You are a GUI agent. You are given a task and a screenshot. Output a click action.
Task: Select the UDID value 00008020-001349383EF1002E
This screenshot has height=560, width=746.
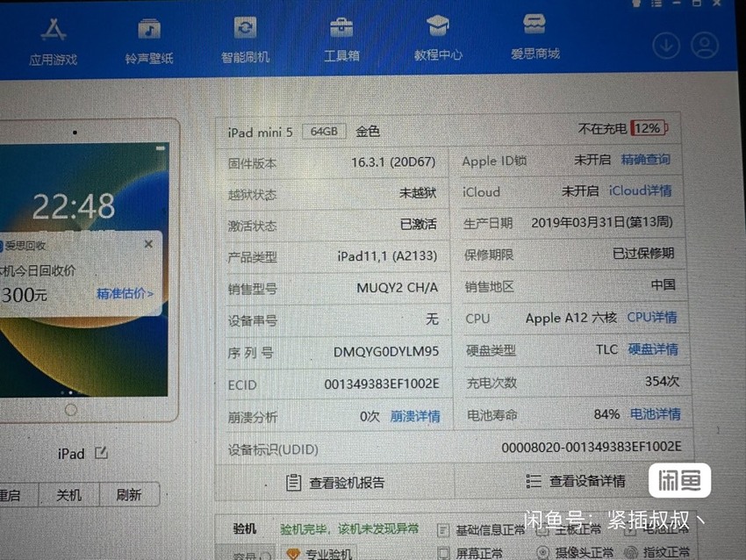pos(592,447)
